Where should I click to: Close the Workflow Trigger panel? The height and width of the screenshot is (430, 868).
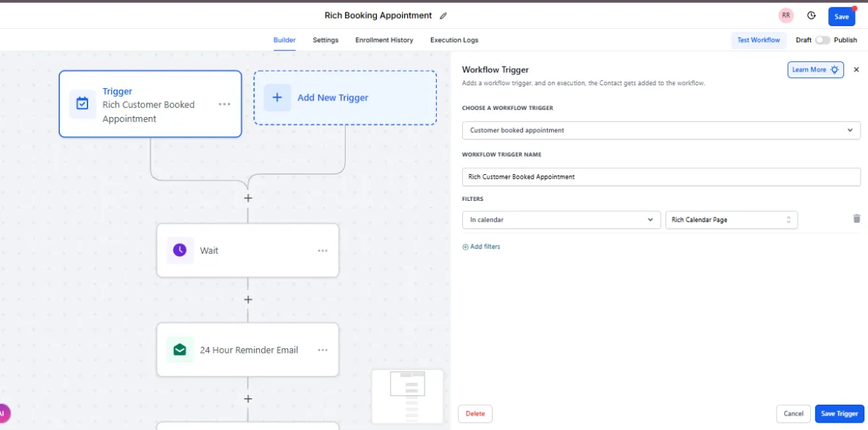(856, 69)
